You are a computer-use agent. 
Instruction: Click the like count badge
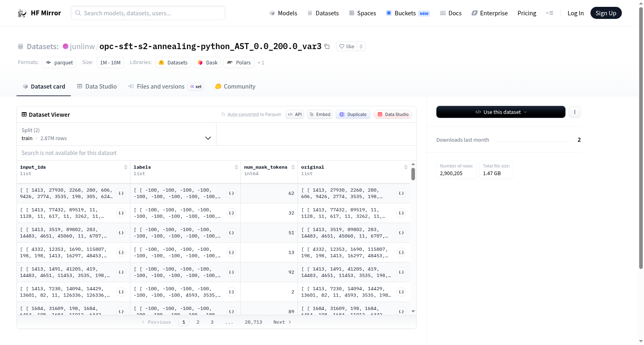[361, 47]
